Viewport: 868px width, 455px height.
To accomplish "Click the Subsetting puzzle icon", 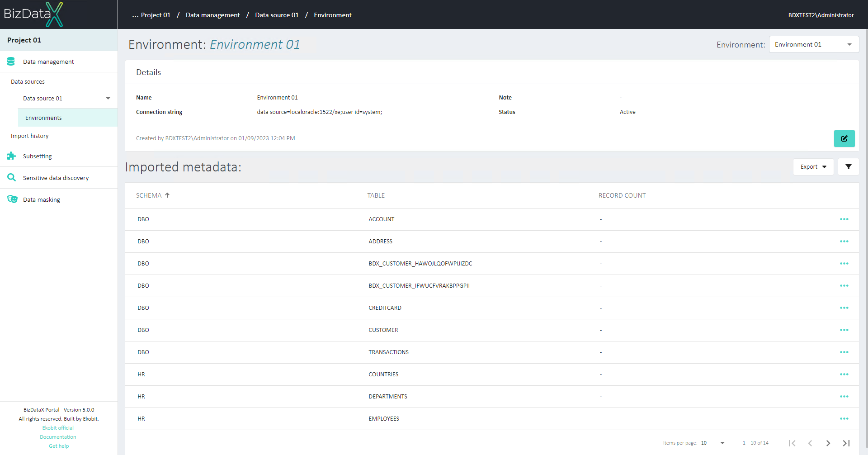I will click(11, 156).
